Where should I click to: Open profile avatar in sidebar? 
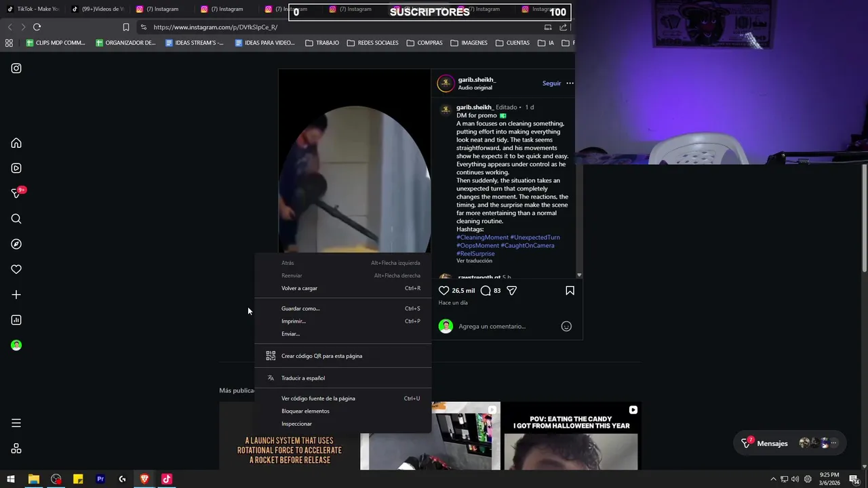(x=16, y=346)
